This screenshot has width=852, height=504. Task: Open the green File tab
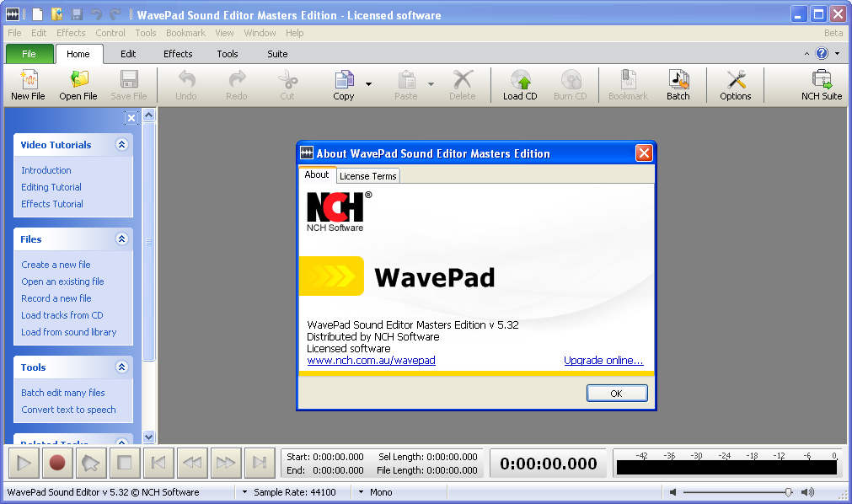click(29, 54)
